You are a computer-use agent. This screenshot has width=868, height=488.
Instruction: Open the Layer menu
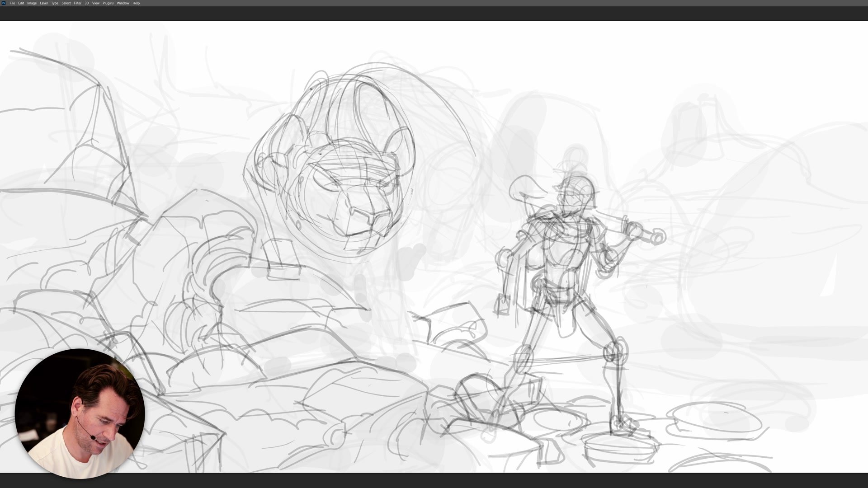pyautogui.click(x=44, y=3)
